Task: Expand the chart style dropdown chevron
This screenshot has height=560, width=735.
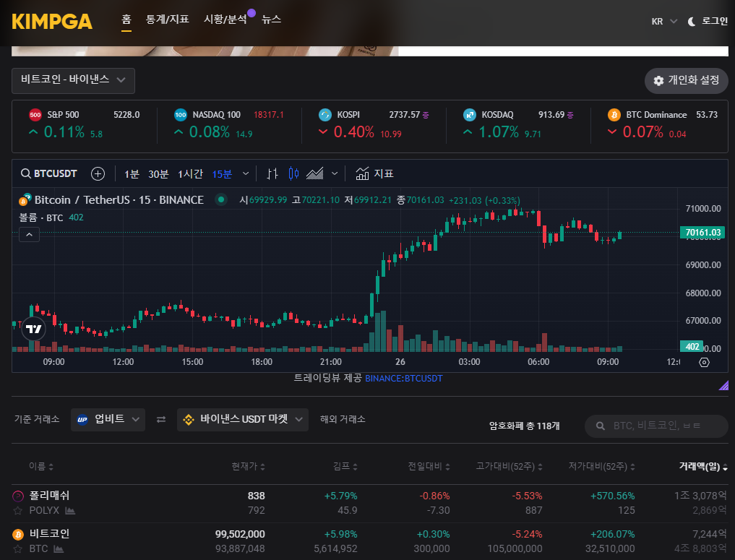Action: (x=335, y=174)
